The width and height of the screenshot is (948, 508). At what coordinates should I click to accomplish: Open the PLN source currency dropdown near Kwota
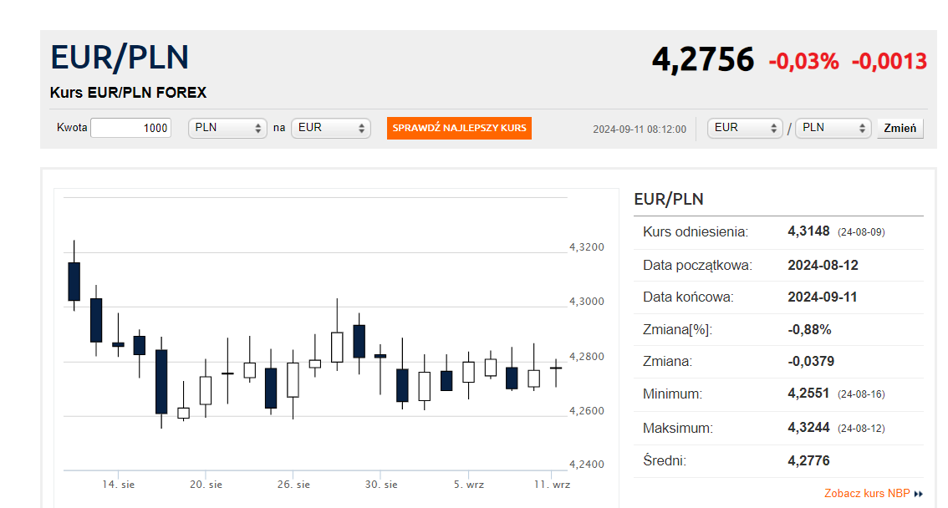(227, 128)
